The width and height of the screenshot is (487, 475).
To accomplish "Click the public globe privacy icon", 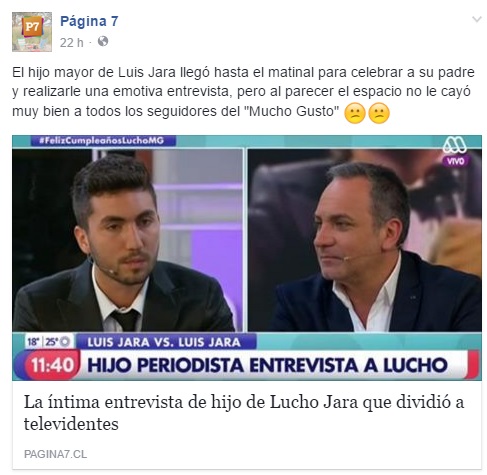I will pos(103,41).
